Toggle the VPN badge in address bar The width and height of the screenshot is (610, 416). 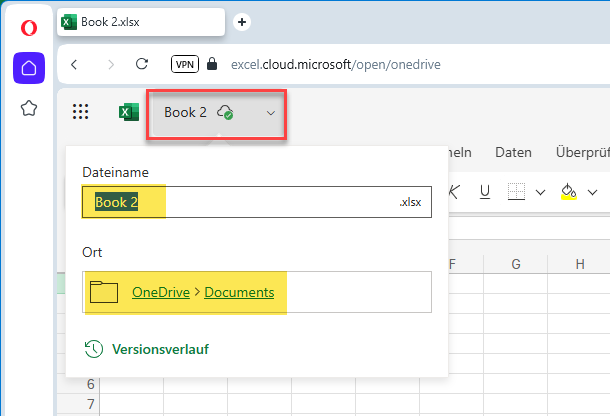tap(185, 64)
